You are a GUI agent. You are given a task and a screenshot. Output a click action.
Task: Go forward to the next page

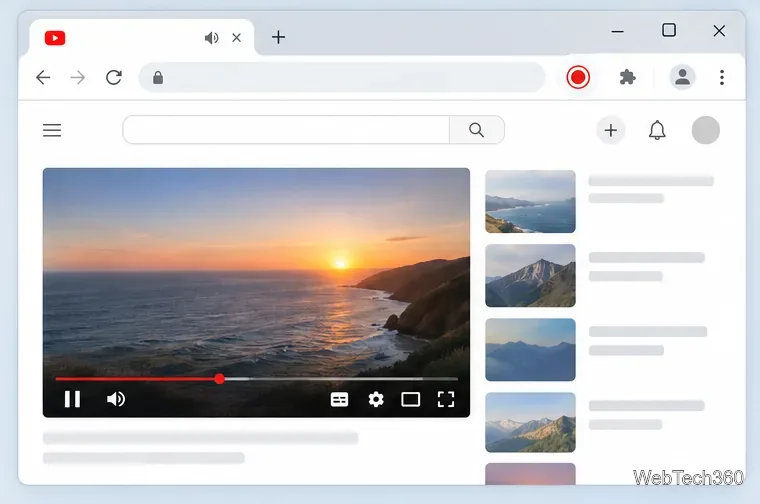coord(78,78)
